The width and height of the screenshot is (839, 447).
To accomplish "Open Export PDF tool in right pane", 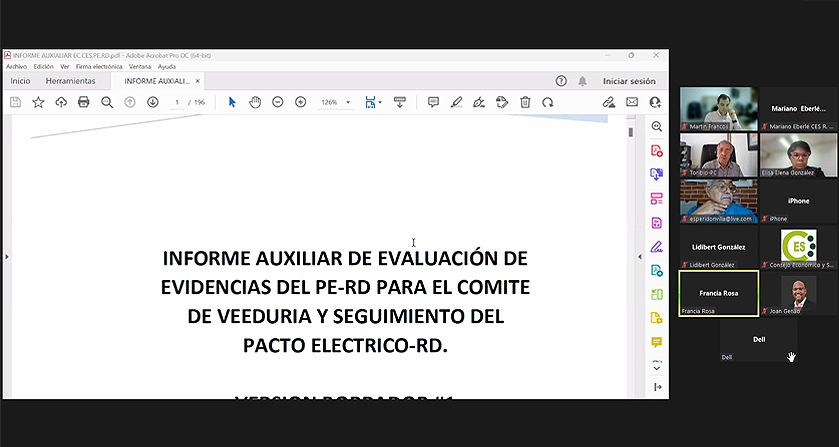I will coord(657,175).
